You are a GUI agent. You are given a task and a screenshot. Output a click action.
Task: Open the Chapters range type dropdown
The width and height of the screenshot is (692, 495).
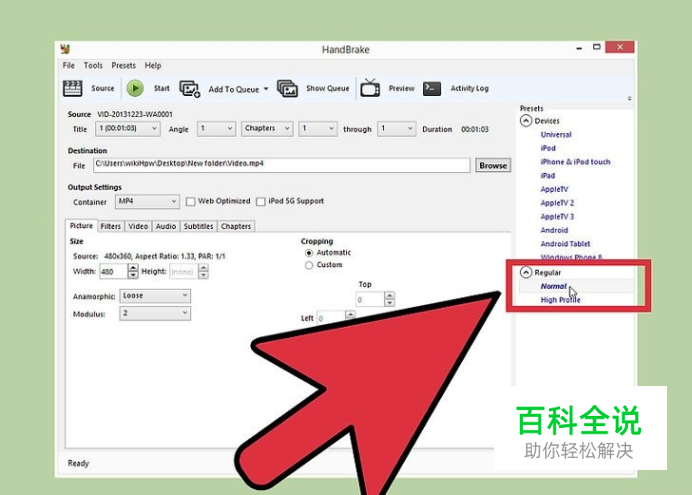pyautogui.click(x=267, y=128)
